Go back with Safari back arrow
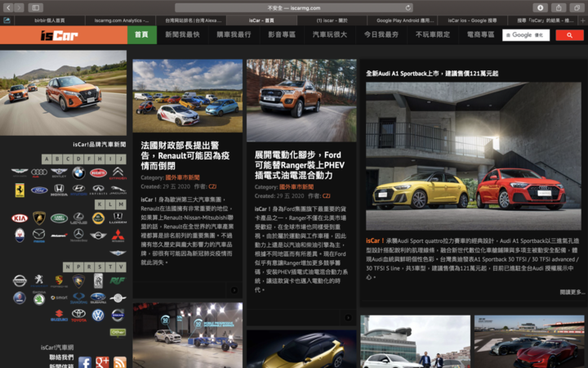 pos(8,7)
